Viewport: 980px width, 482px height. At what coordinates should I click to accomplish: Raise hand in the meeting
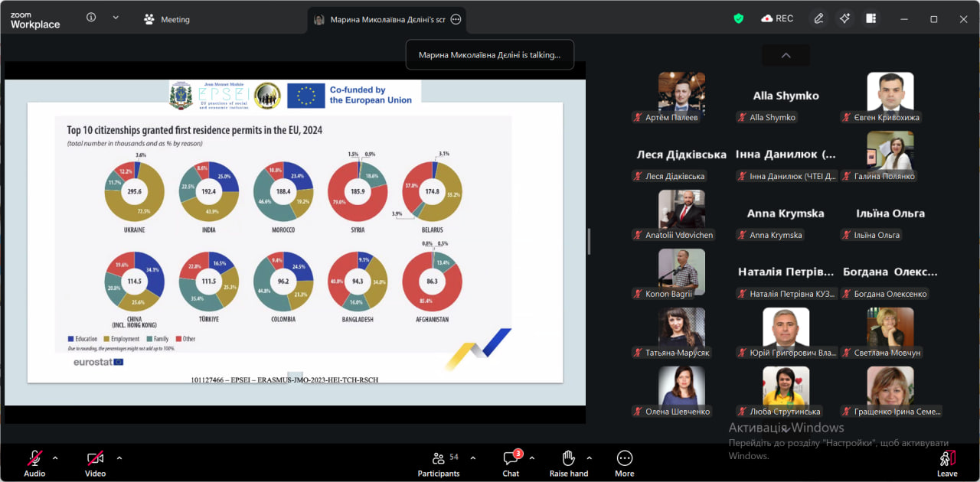point(569,464)
